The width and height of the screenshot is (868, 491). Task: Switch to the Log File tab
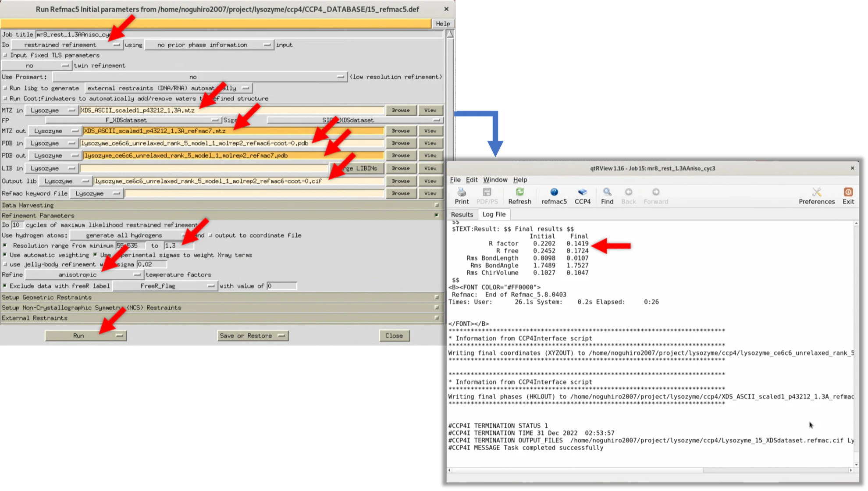click(x=494, y=214)
